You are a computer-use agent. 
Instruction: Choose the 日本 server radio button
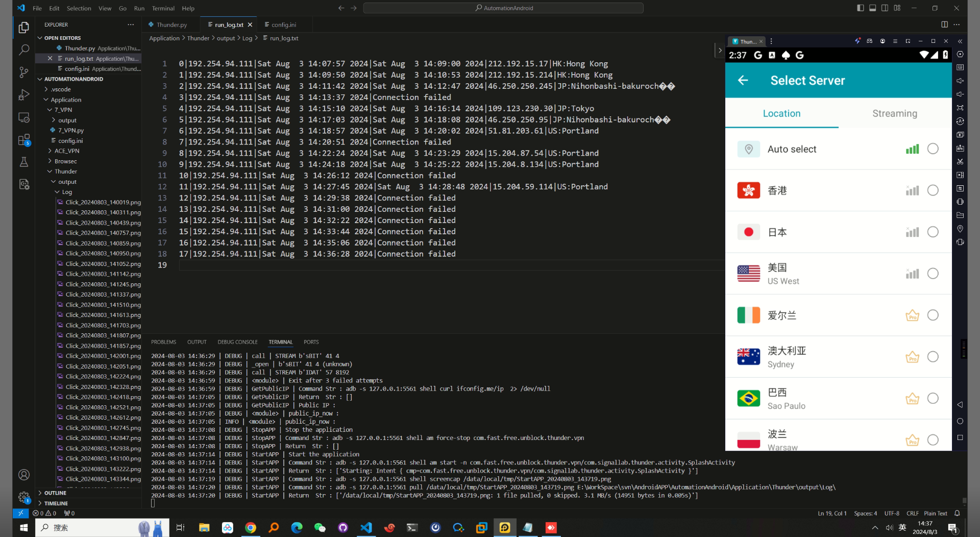[933, 232]
